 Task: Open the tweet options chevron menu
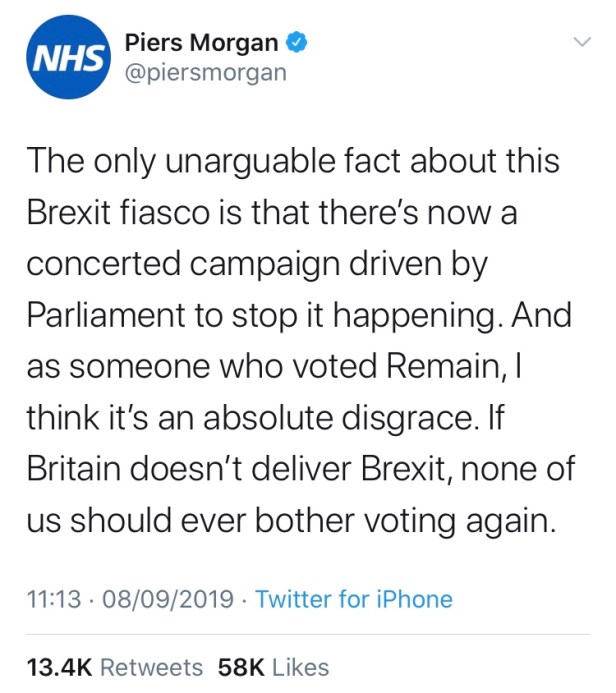pos(581,43)
